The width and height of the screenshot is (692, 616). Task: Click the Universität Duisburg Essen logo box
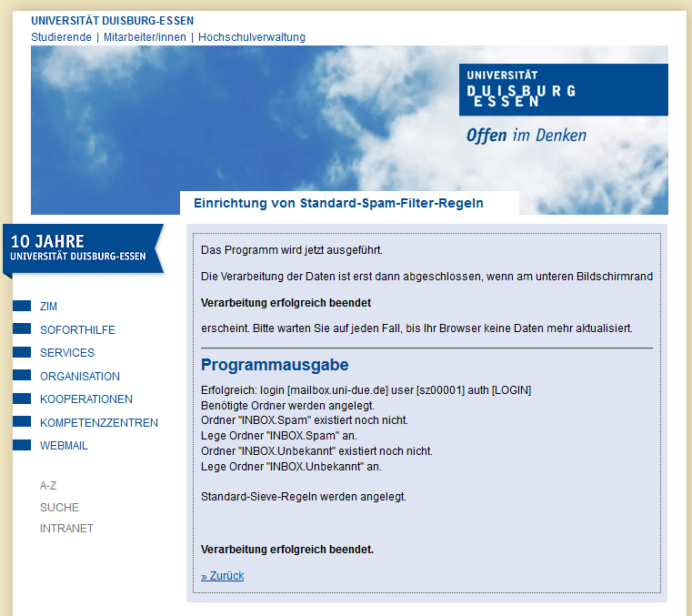point(563,89)
